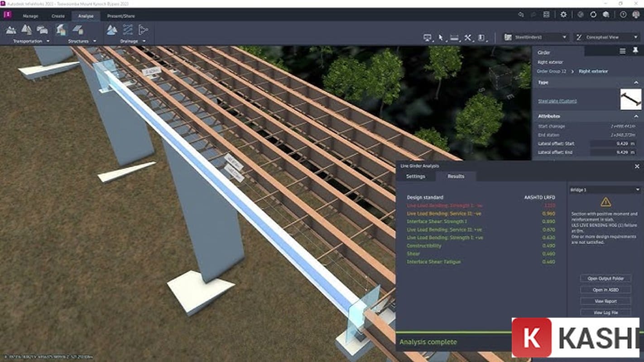Open the help question mark icon
This screenshot has width=644, height=362.
pos(623,14)
